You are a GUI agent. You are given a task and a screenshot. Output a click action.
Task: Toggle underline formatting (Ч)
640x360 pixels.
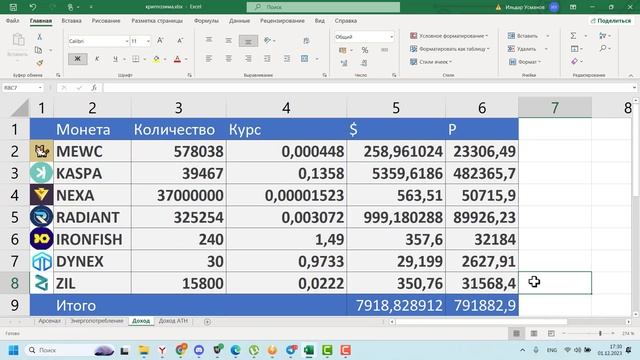115,59
